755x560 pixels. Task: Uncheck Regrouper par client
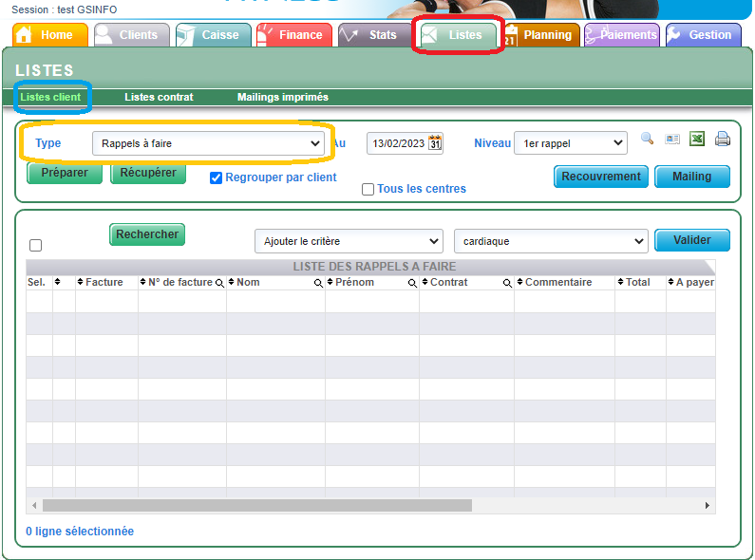click(x=217, y=177)
